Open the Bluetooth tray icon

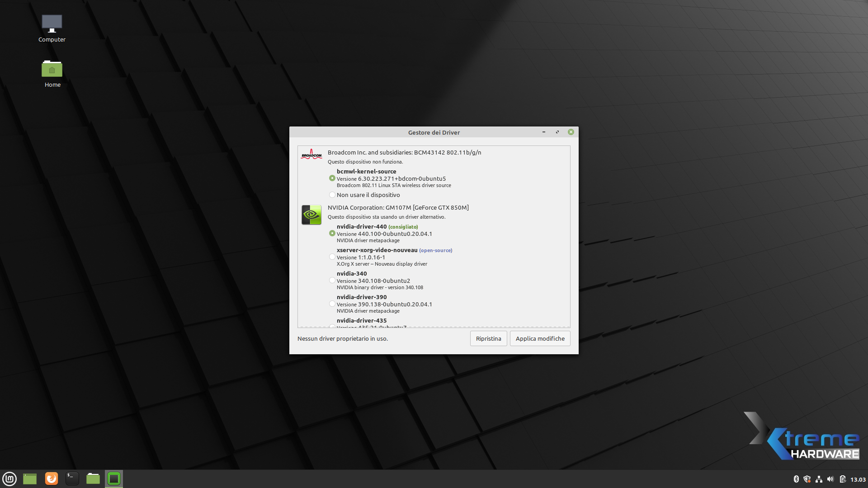(x=796, y=479)
